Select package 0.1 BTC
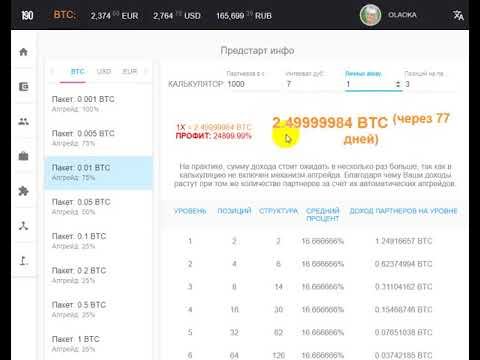Image resolution: width=480 pixels, height=360 pixels. (99, 241)
